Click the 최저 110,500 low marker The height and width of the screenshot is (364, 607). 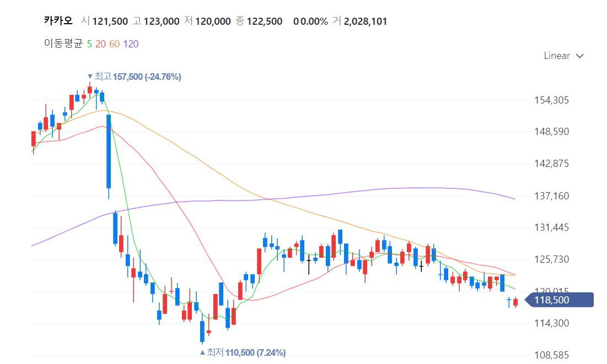[243, 352]
